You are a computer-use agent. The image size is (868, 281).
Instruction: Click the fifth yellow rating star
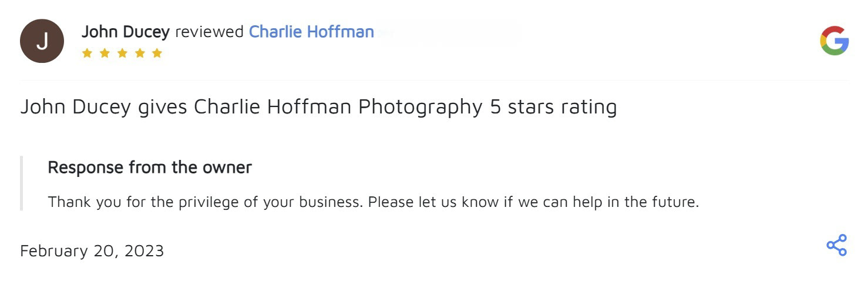[157, 53]
